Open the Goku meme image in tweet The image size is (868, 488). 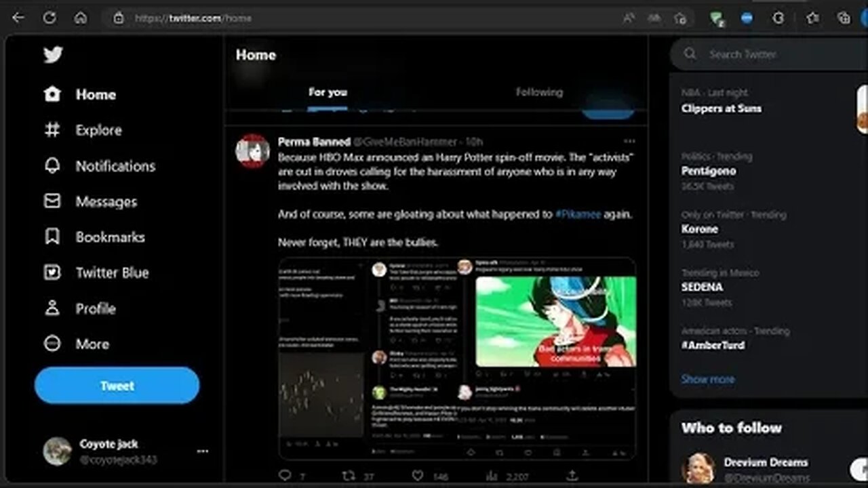click(555, 321)
